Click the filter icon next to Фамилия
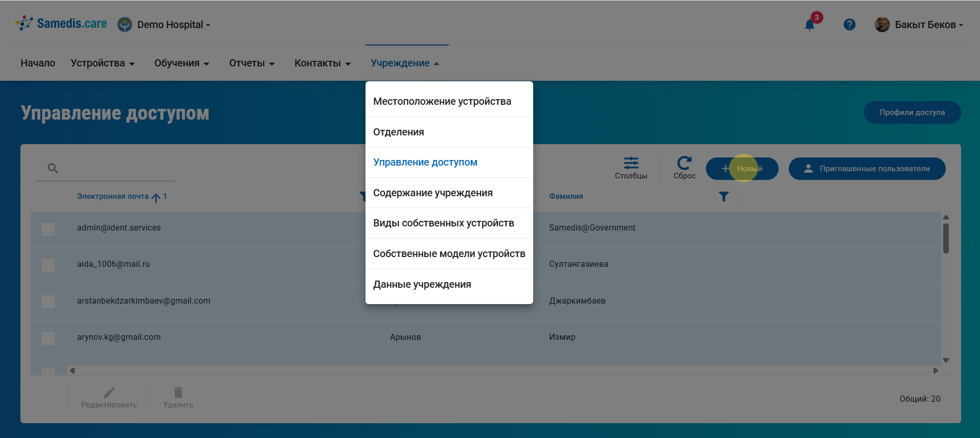The image size is (980, 438). tap(723, 197)
